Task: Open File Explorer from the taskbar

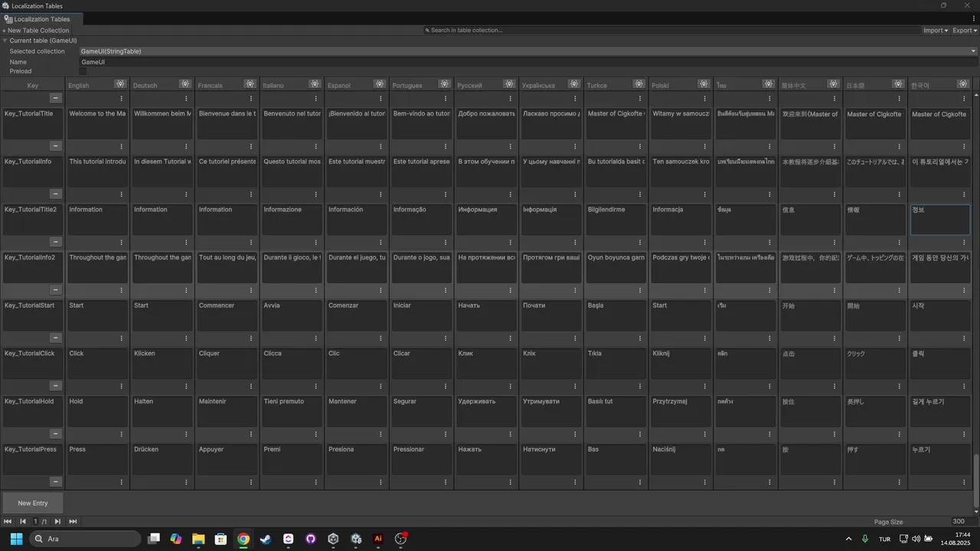Action: point(198,539)
